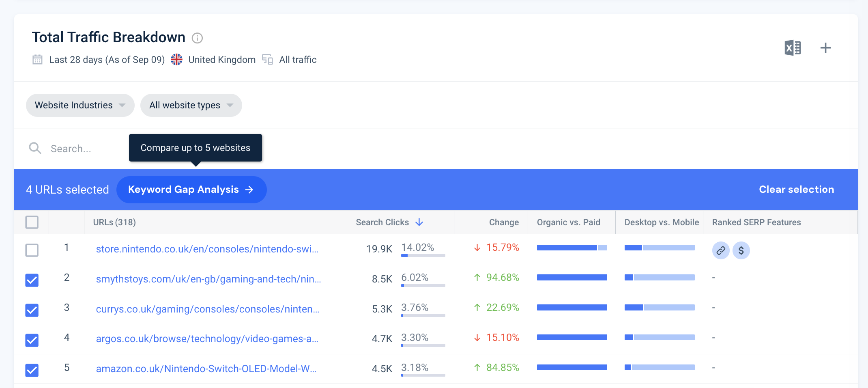
Task: Open Total Traffic Breakdown info icon
Action: coord(197,38)
